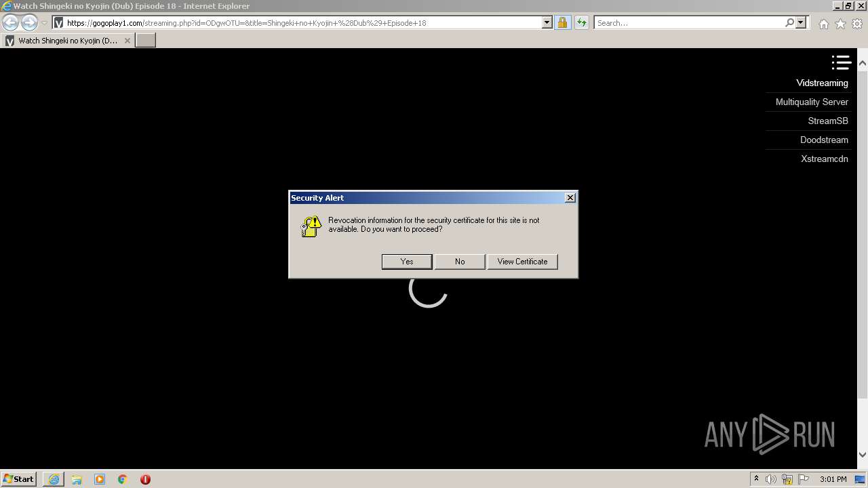This screenshot has height=488, width=868.
Task: Open a new blank tab
Action: (x=146, y=40)
